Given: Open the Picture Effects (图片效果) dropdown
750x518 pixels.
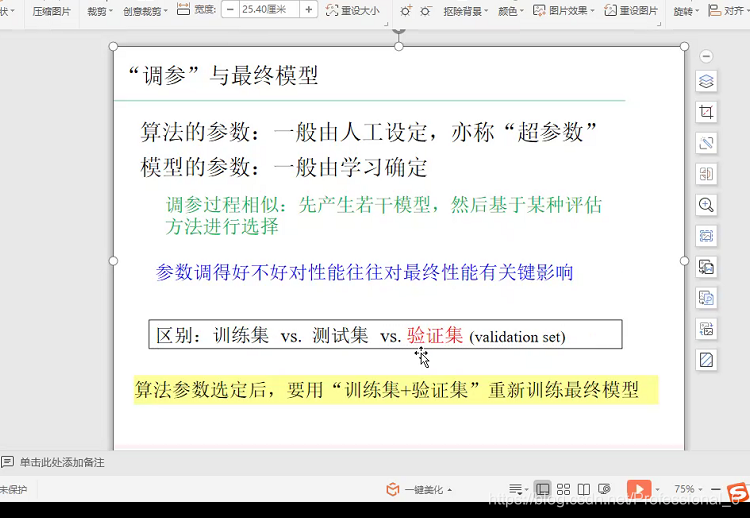Looking at the screenshot, I should [564, 11].
